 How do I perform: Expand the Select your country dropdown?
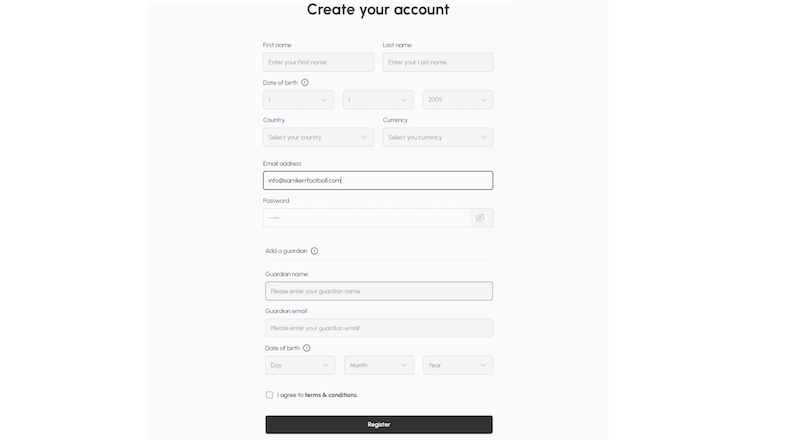coord(318,137)
